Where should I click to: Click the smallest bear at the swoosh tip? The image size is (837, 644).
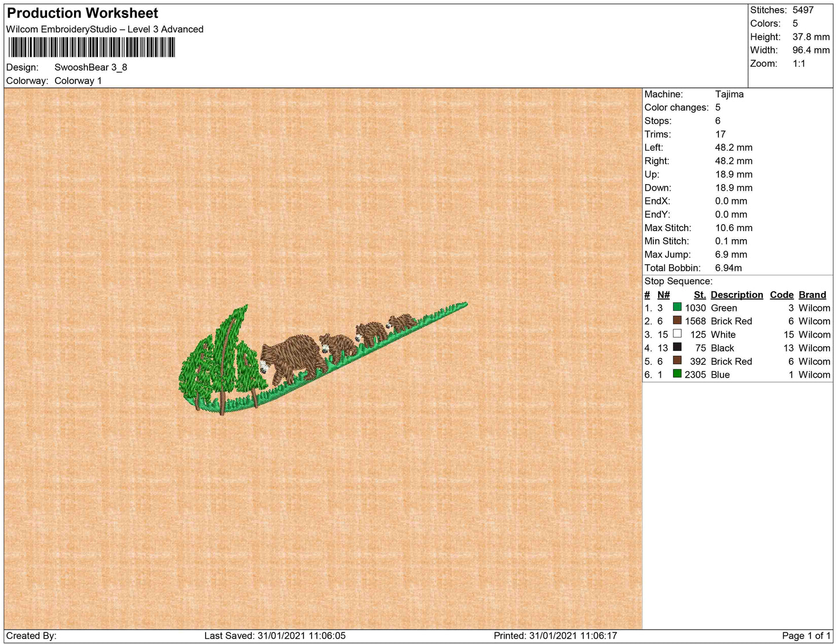[401, 322]
